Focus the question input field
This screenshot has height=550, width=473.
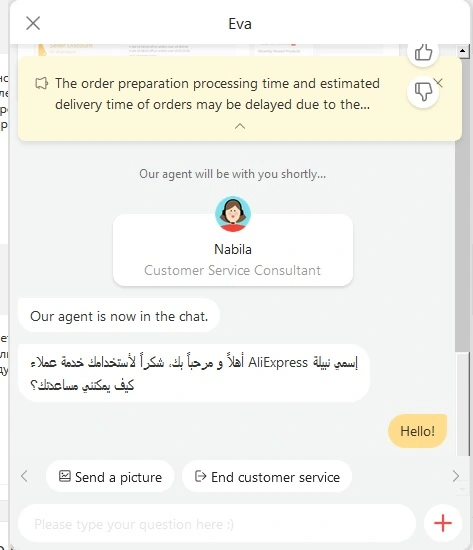[217, 524]
